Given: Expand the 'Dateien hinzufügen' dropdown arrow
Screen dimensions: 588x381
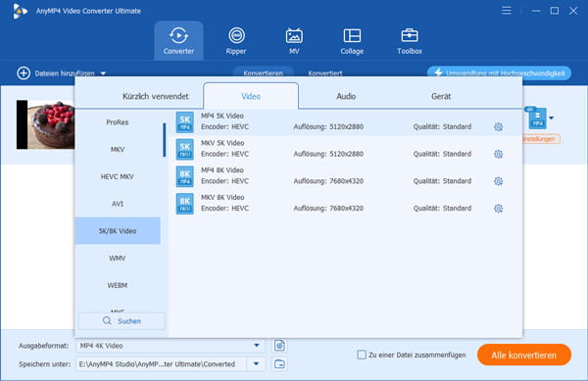Looking at the screenshot, I should point(103,73).
